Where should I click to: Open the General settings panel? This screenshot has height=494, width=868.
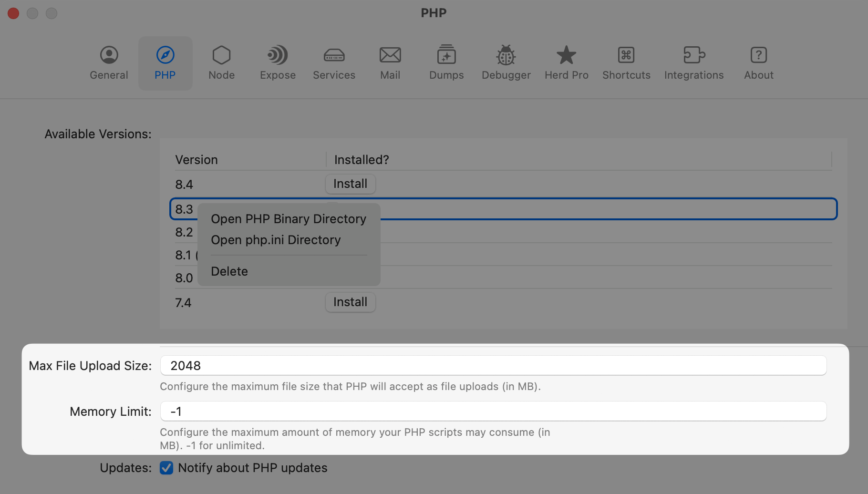pyautogui.click(x=109, y=62)
